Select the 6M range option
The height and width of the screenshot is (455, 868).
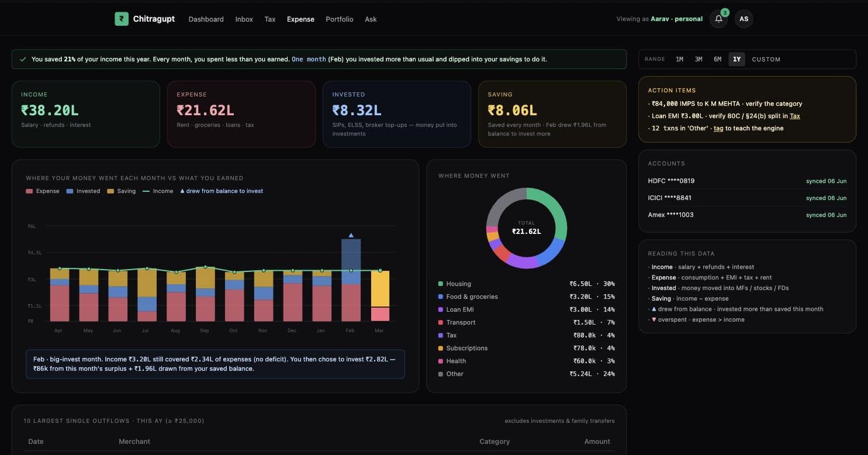pos(717,59)
